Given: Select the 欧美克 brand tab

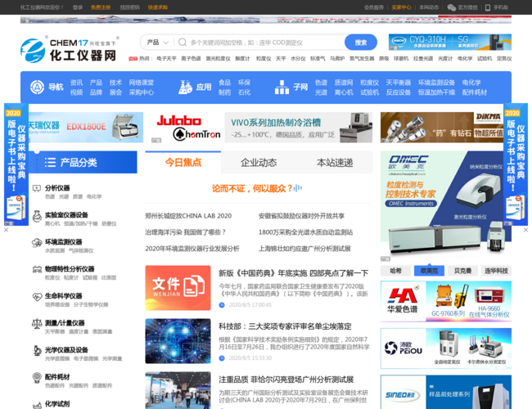Looking at the screenshot, I should (x=429, y=271).
